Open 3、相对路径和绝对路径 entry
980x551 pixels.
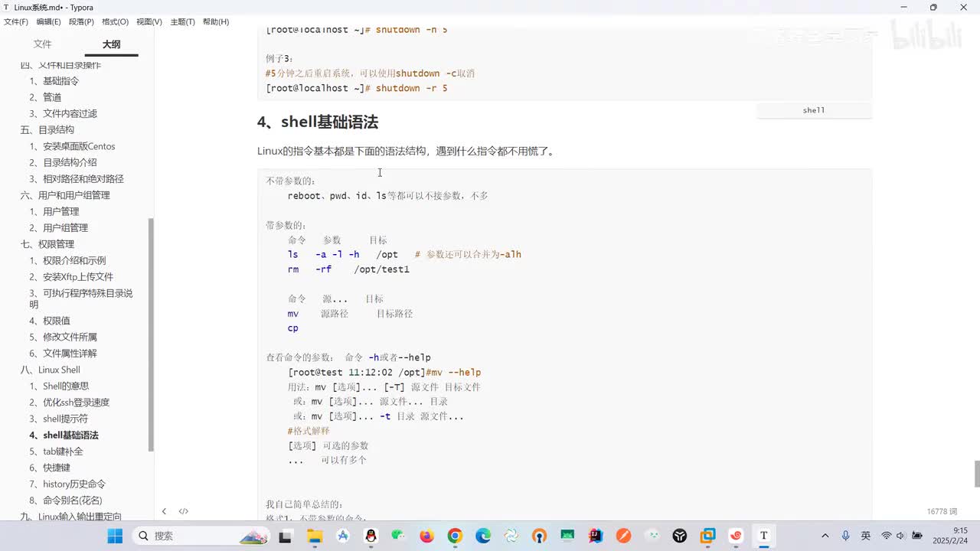pos(77,179)
